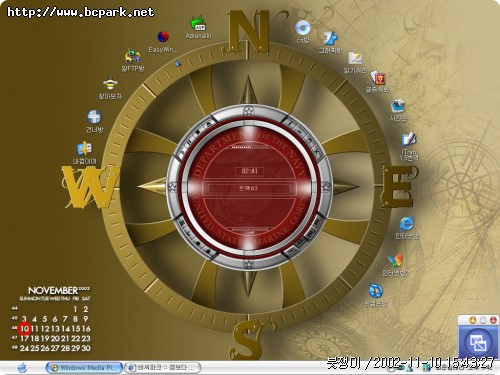500x375 pixels.
Task: Click the 02:41 elapsed time display
Action: coord(250,171)
